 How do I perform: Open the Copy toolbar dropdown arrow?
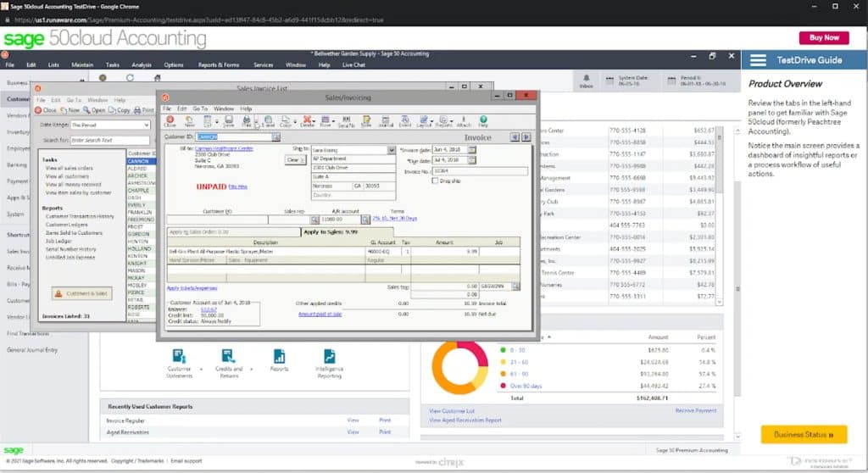coord(293,120)
